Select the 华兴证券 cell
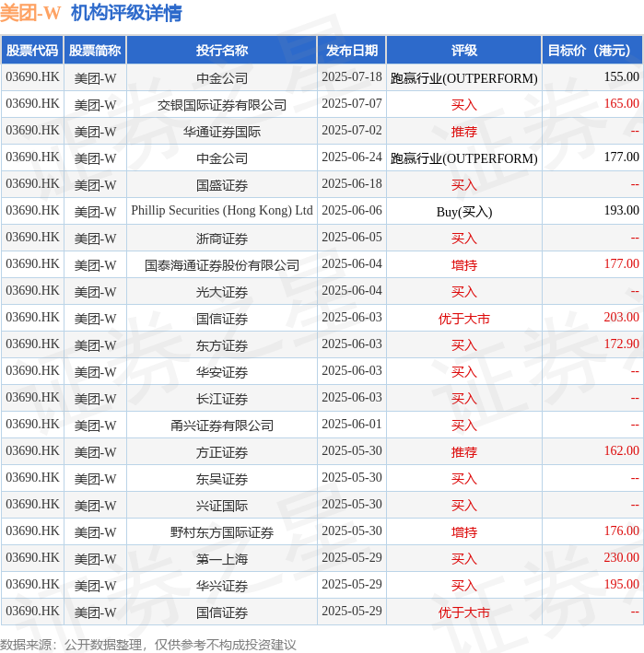Viewport: 644px width, 653px height. click(x=222, y=586)
